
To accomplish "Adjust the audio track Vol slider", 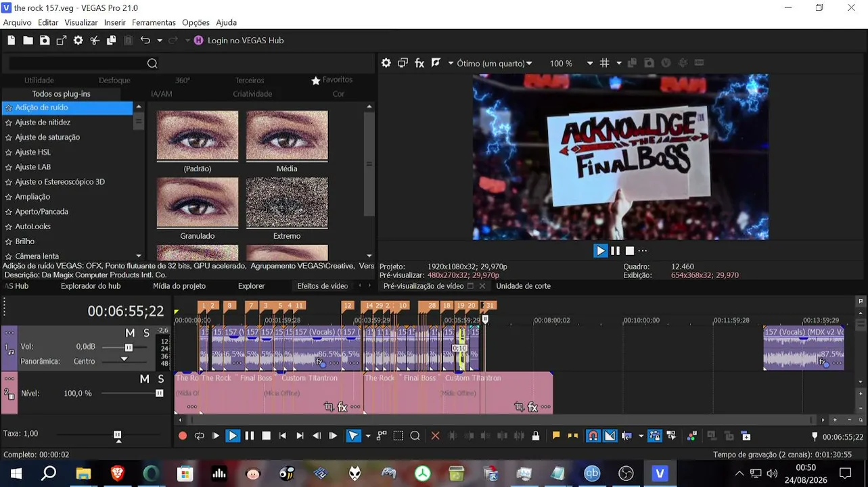I will pyautogui.click(x=129, y=348).
